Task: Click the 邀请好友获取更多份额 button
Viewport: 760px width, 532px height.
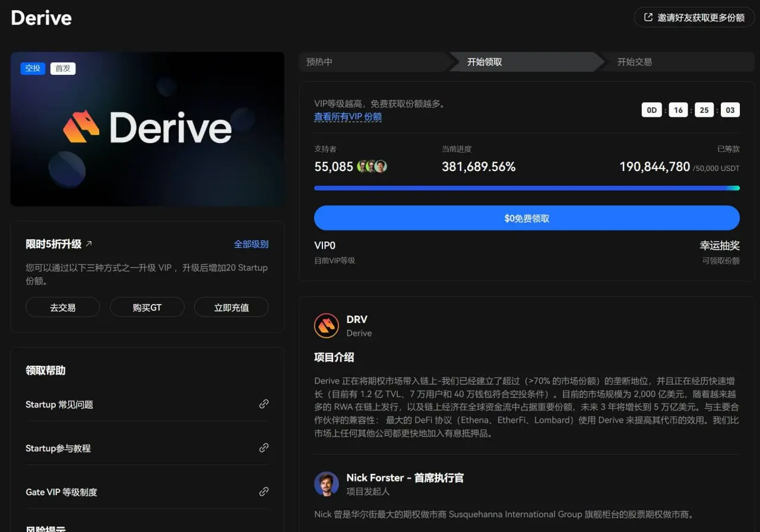Action: pyautogui.click(x=695, y=17)
